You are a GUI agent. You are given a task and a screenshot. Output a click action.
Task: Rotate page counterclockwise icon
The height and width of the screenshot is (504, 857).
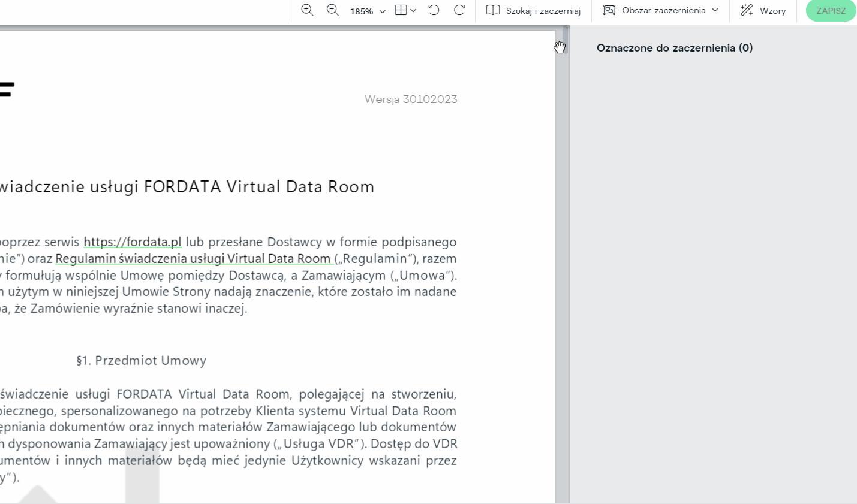(434, 10)
